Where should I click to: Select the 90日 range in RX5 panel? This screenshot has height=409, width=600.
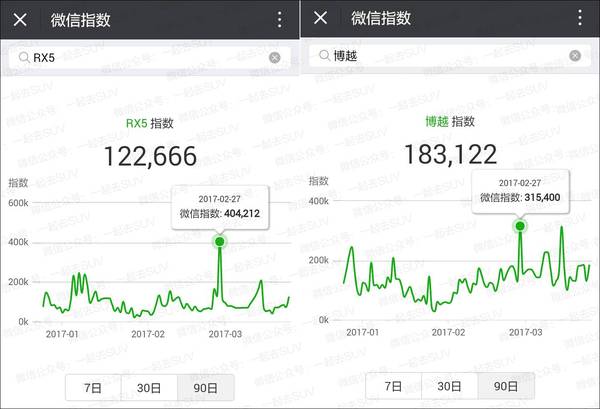coord(205,388)
